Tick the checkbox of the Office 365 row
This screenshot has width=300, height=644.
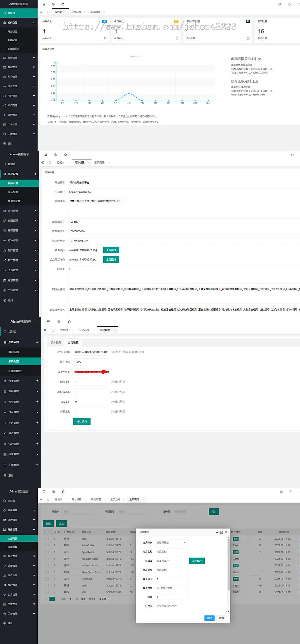(47, 579)
